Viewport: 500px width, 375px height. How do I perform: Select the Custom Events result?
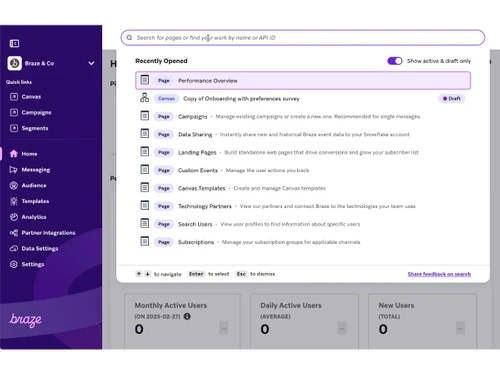(x=303, y=170)
